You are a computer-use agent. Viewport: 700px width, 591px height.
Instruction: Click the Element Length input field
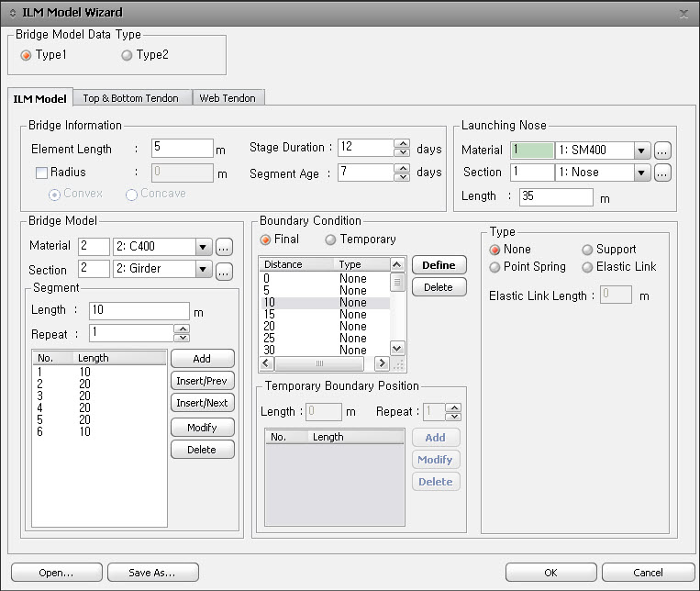(x=182, y=149)
